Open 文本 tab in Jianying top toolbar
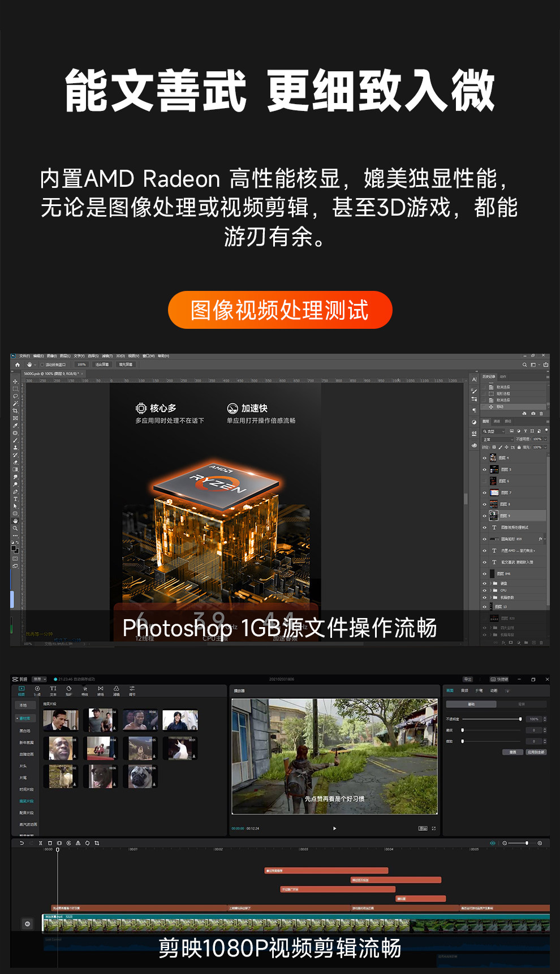The image size is (560, 974). pyautogui.click(x=53, y=691)
